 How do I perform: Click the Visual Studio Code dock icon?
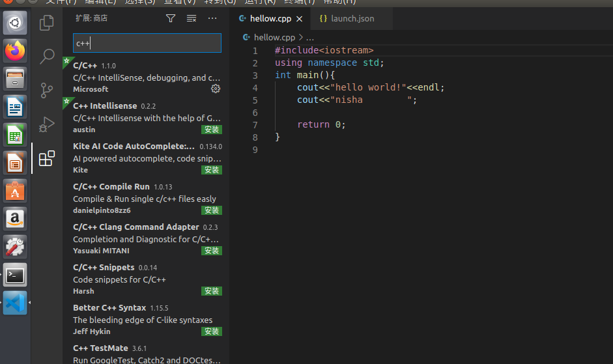[15, 303]
